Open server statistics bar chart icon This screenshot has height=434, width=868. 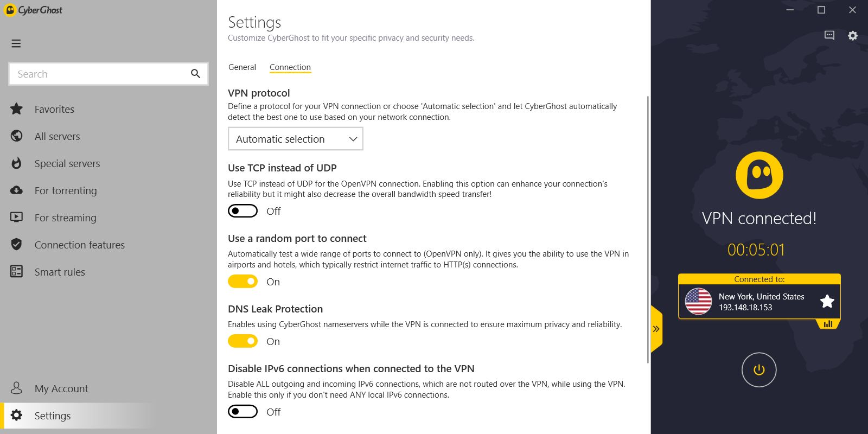coord(828,324)
